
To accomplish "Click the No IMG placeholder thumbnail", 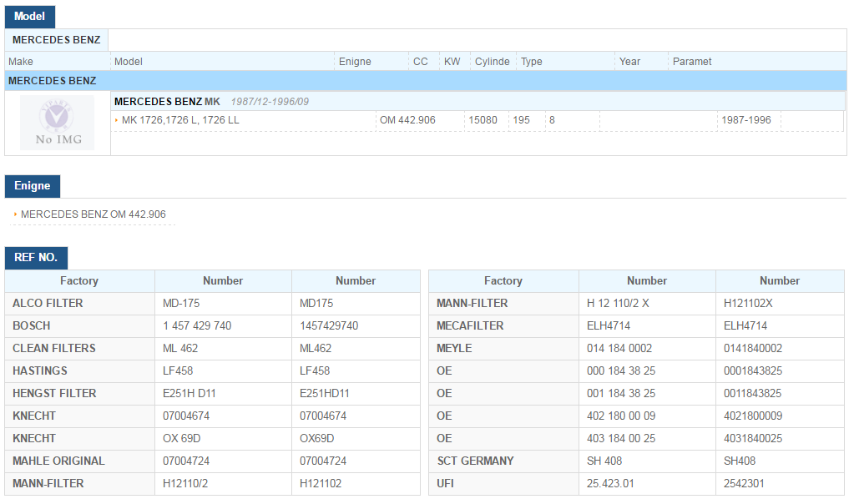I will (x=58, y=123).
